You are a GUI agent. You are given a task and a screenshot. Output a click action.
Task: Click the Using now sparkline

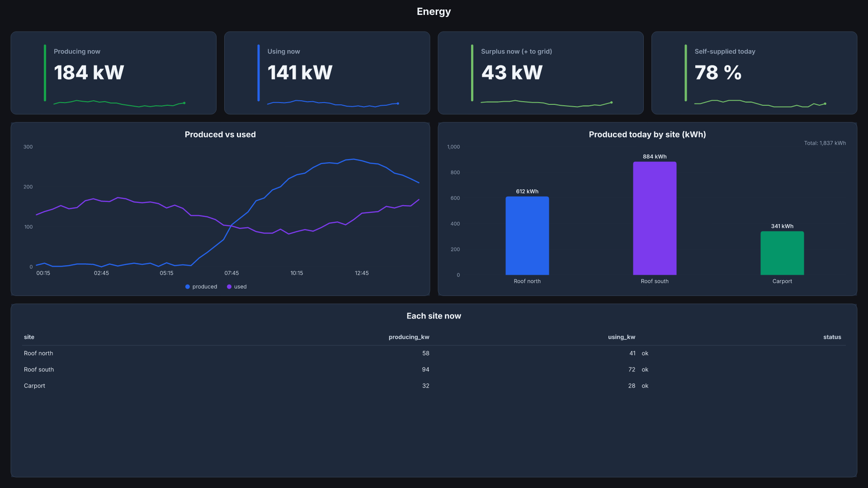[333, 103]
